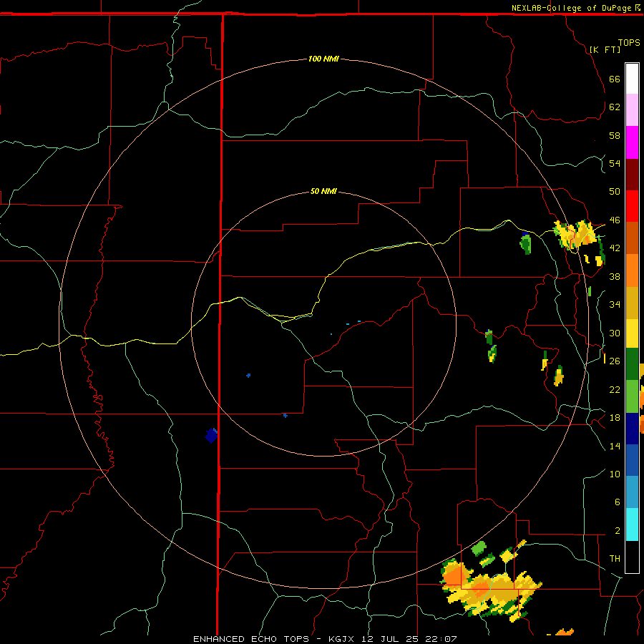Click the legend value "54"
Screen dimensions: 644x644
[615, 163]
